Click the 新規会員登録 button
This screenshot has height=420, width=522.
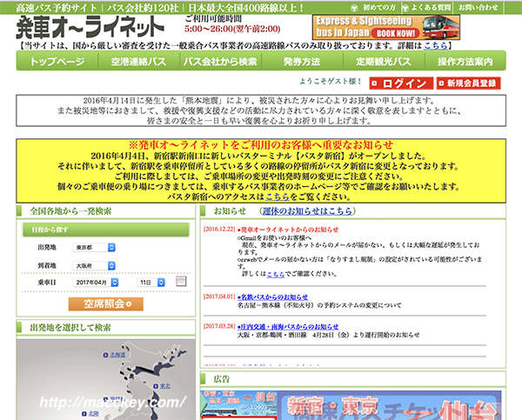(468, 83)
